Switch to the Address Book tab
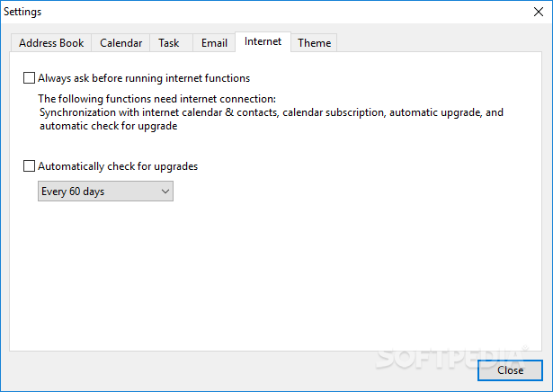The height and width of the screenshot is (392, 553). pos(51,43)
